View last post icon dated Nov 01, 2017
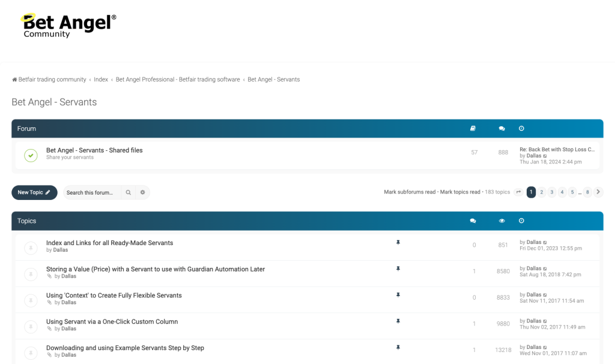 545,348
